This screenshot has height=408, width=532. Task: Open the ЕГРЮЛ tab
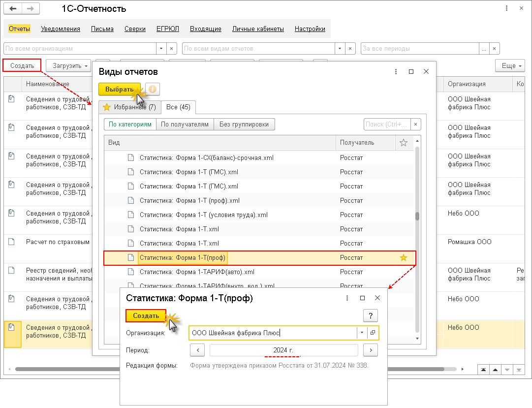pyautogui.click(x=168, y=29)
